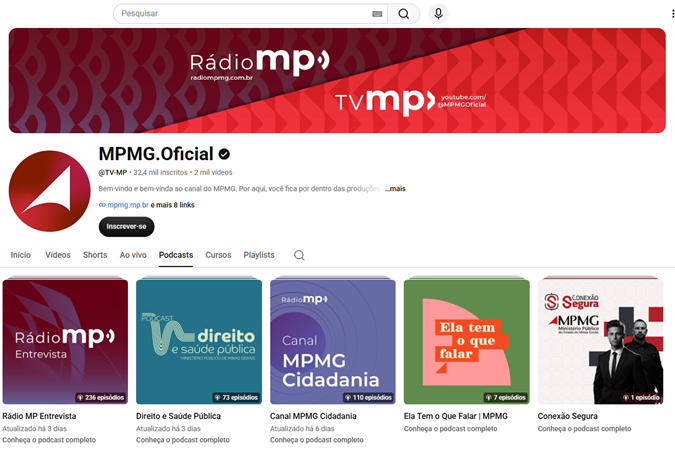Open Direito e Saúde Pública thumbnail
675x450 pixels.
coord(199,341)
